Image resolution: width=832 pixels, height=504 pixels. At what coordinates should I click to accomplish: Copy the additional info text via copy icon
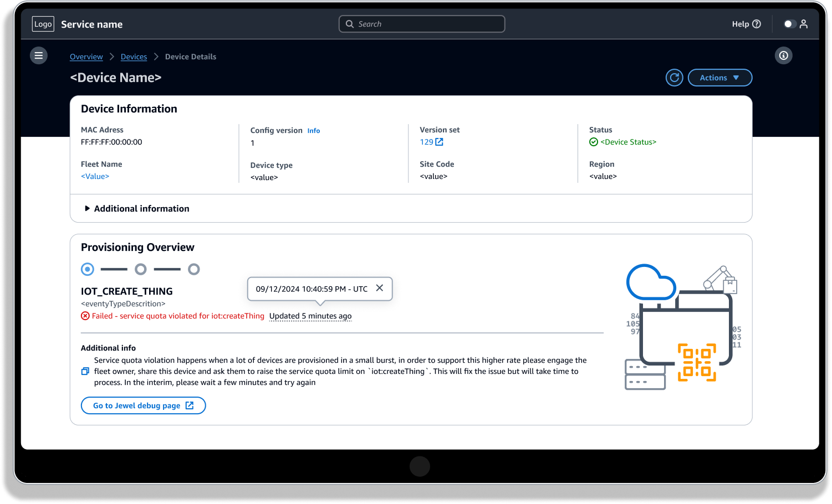pos(85,371)
